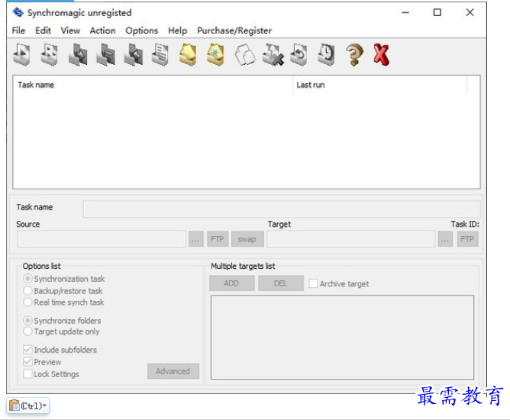Click into the Source path field
This screenshot has width=510, height=420.
102,239
